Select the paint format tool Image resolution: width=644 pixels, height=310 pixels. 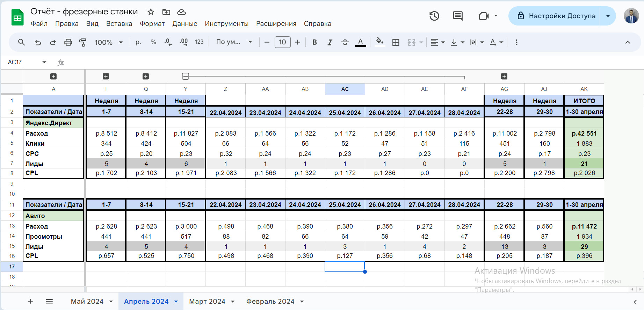[x=83, y=42]
